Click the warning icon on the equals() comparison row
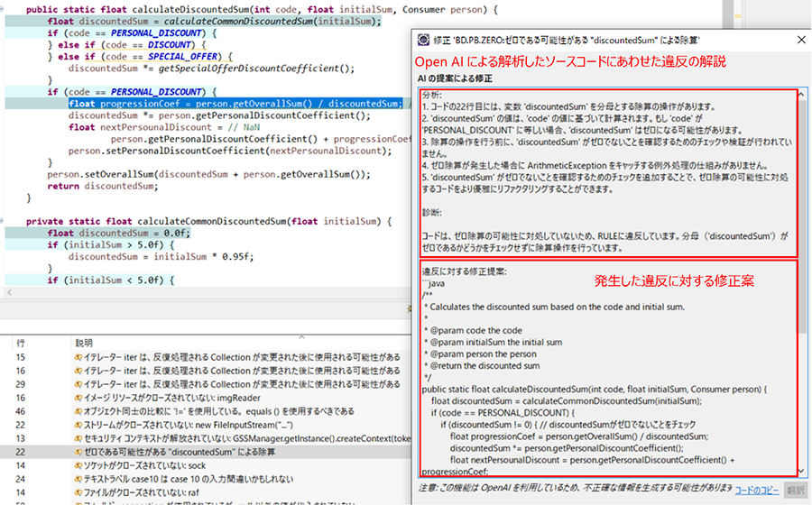The image size is (812, 505). 78,411
